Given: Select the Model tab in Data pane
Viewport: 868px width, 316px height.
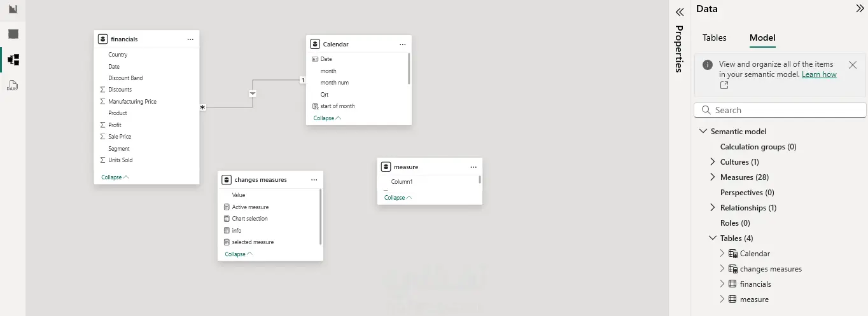Looking at the screenshot, I should click(x=762, y=38).
